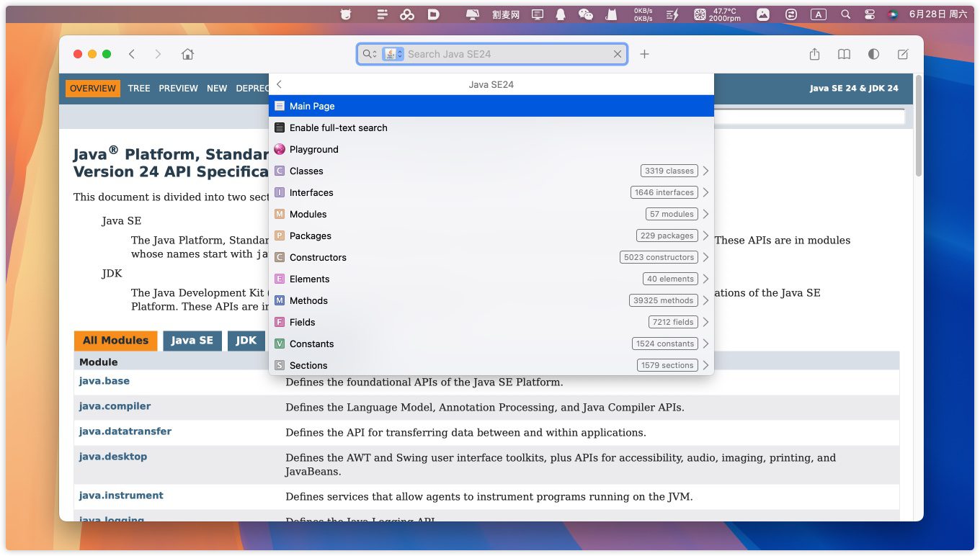The image size is (980, 556).
Task: Go back in the Java SE24 popup header
Action: (x=280, y=84)
